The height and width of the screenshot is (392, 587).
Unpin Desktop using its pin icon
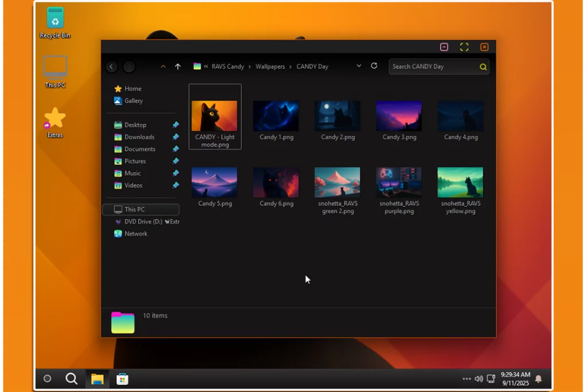point(176,125)
